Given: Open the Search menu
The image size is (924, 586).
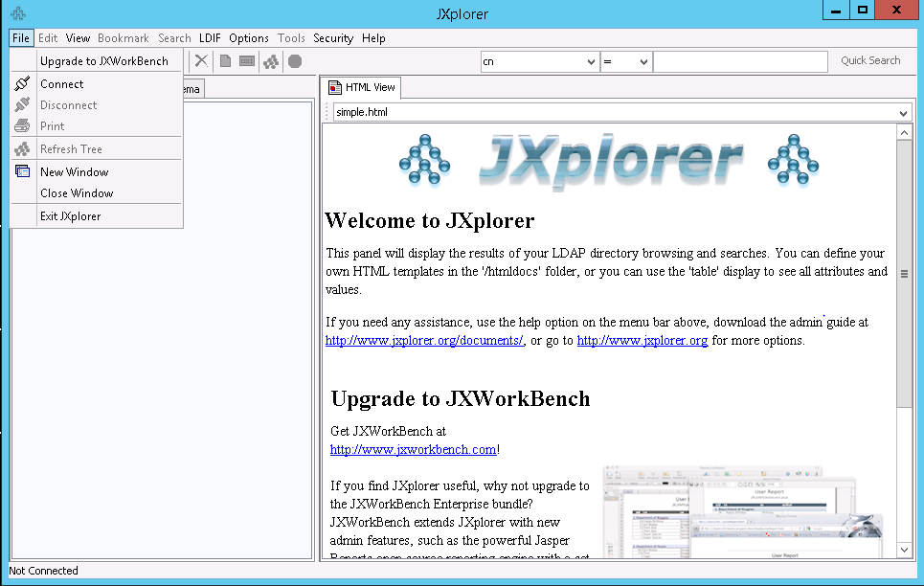Looking at the screenshot, I should (x=174, y=37).
